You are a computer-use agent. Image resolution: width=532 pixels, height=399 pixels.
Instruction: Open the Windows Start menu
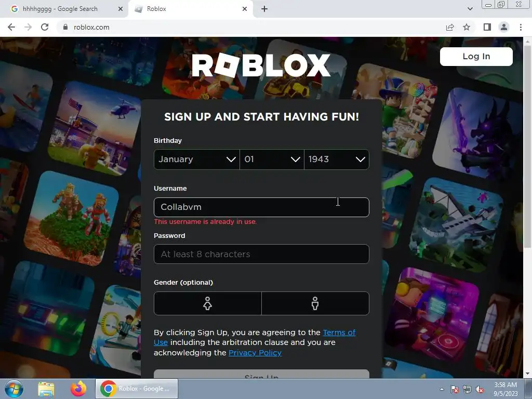pyautogui.click(x=14, y=389)
